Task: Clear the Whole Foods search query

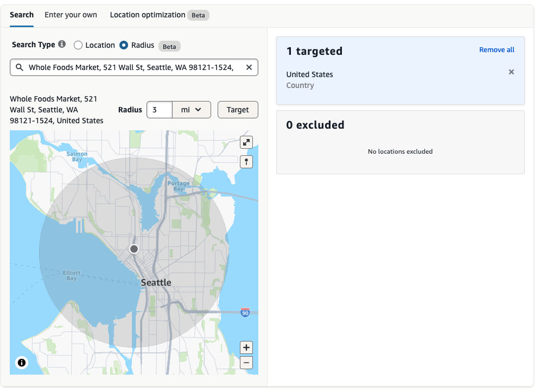Action: [249, 67]
